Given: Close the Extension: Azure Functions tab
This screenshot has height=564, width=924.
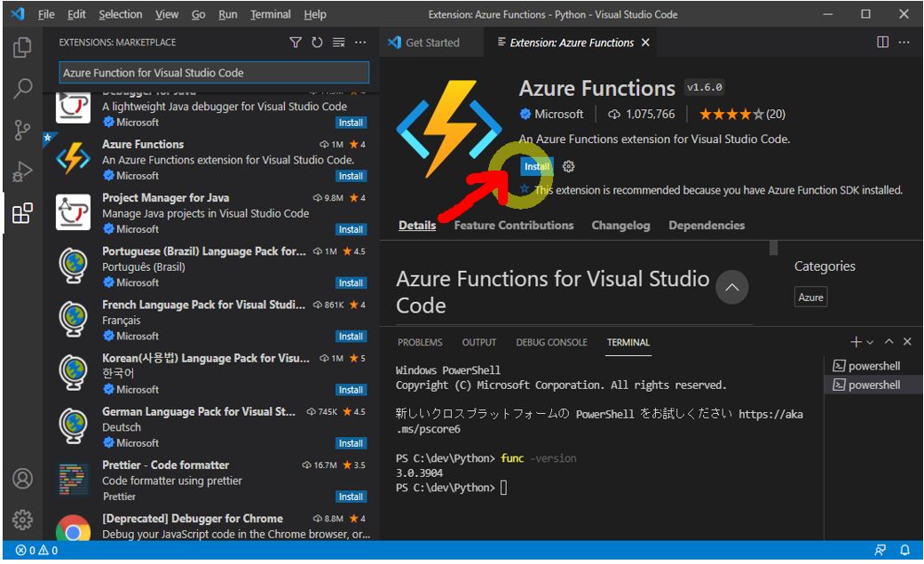Looking at the screenshot, I should [645, 43].
